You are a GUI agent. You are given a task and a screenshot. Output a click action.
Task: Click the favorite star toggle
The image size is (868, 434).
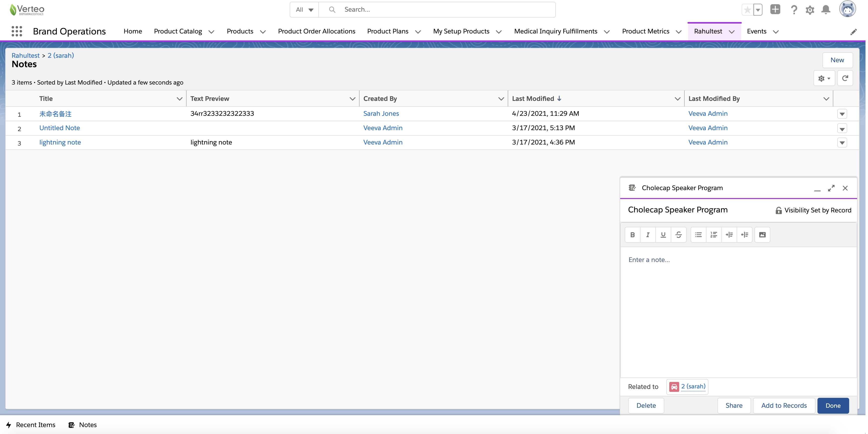point(747,10)
